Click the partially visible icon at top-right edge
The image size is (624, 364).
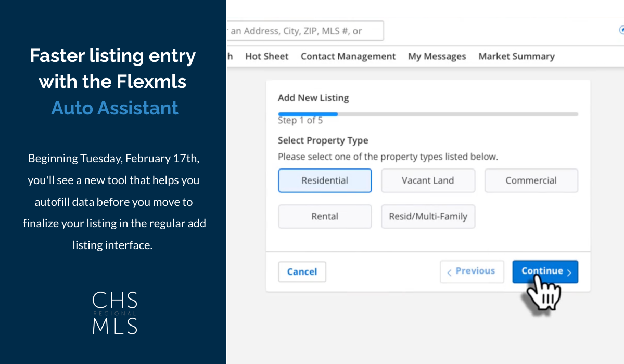click(621, 30)
